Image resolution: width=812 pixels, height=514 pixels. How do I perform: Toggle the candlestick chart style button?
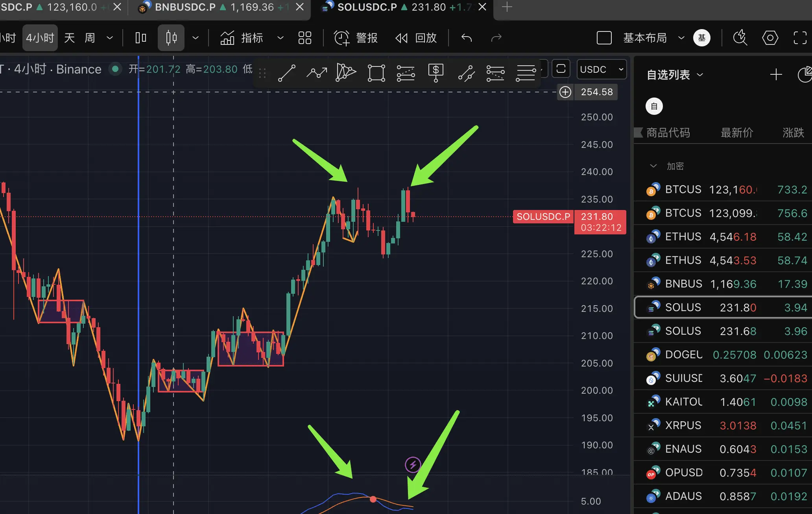171,38
